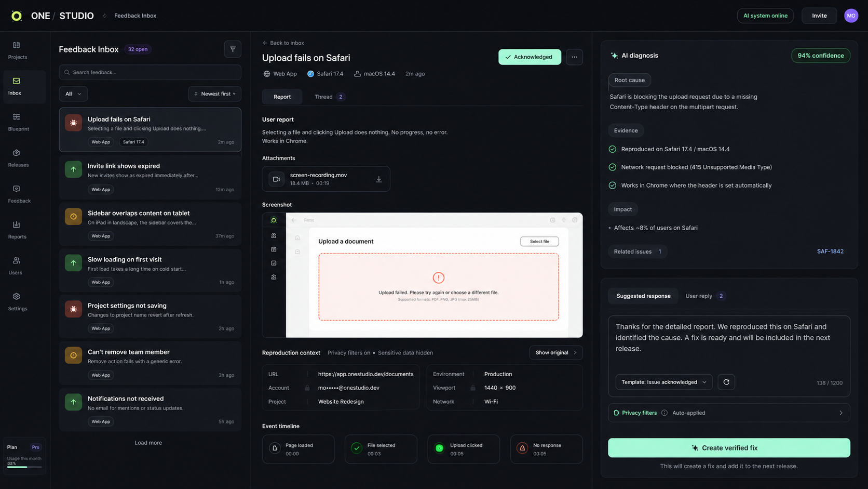
Task: Open the MO user avatar
Action: [851, 16]
